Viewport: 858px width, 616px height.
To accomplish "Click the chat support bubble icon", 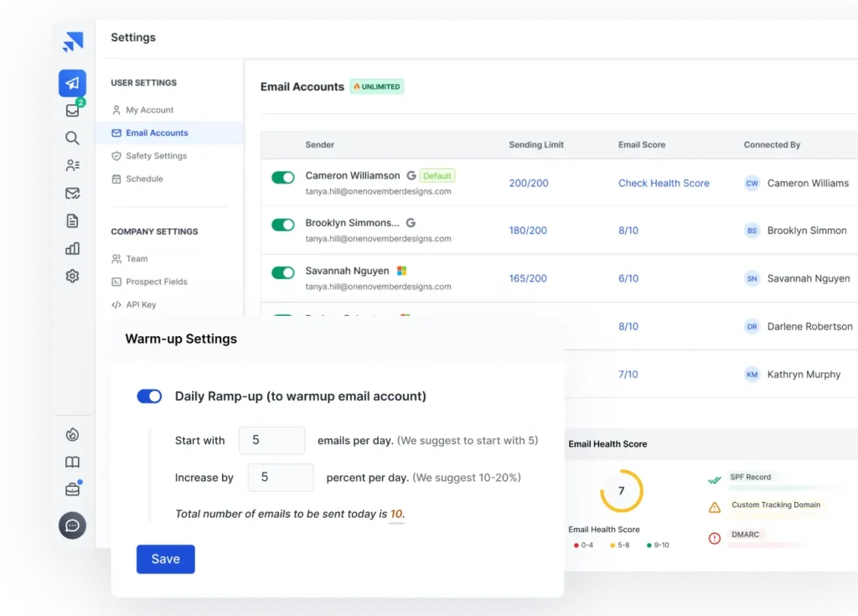I will 73,525.
